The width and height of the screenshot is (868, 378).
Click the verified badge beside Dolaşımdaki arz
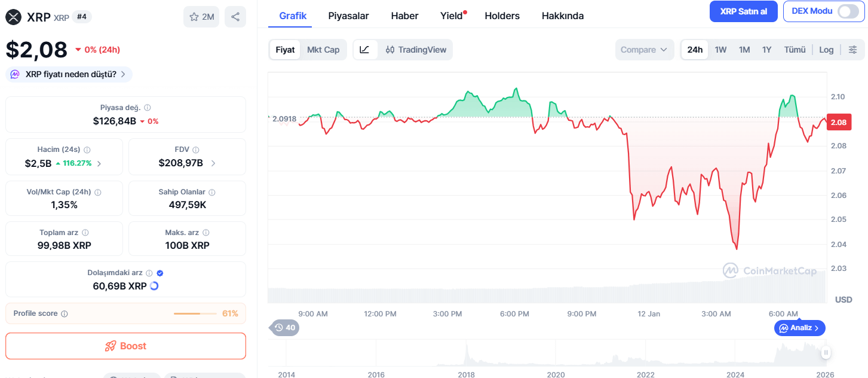pyautogui.click(x=160, y=273)
